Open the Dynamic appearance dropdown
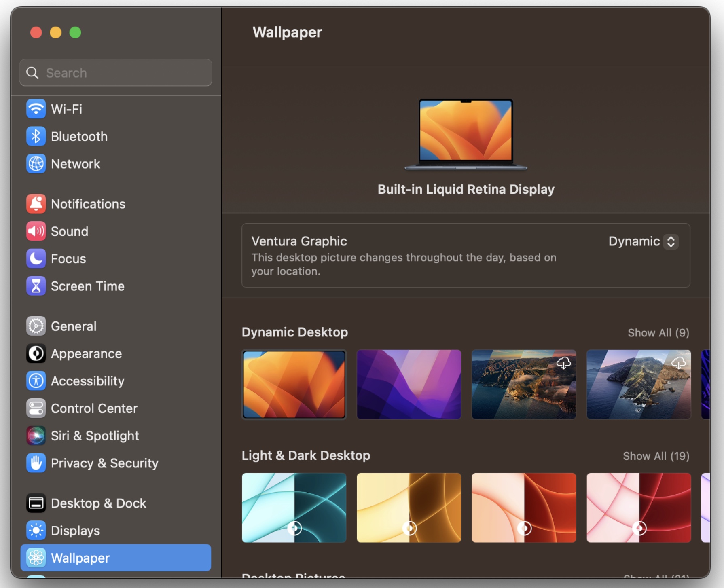The height and width of the screenshot is (588, 724). click(x=644, y=241)
